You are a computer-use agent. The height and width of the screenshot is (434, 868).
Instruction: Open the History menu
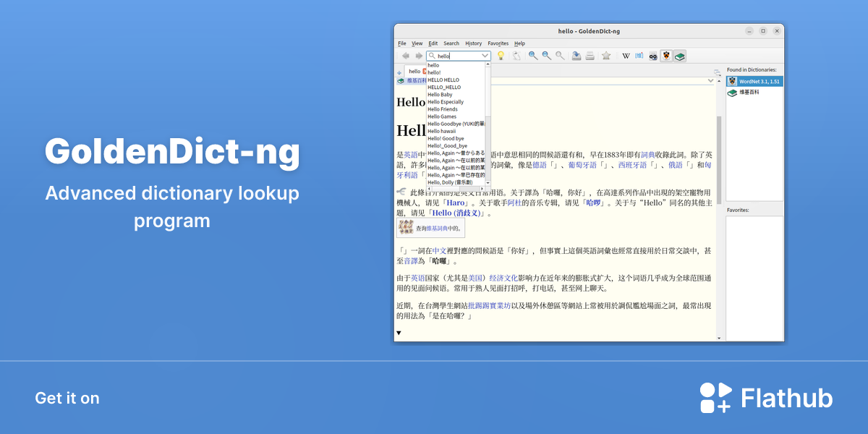(x=474, y=43)
